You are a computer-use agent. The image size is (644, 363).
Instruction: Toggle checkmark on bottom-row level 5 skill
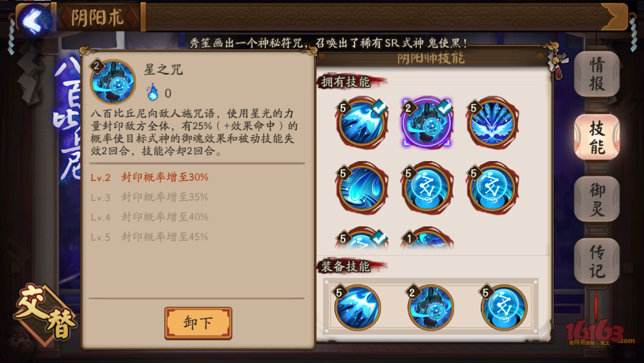(379, 237)
